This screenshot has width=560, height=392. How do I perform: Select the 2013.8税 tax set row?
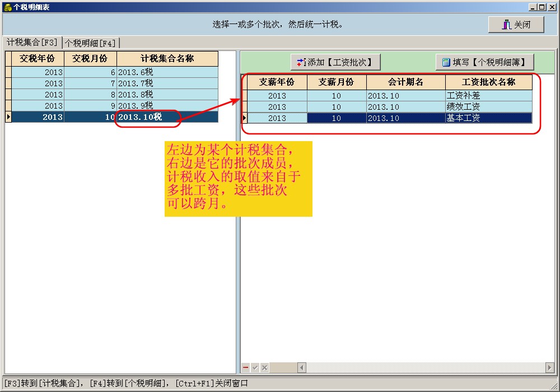coord(167,95)
